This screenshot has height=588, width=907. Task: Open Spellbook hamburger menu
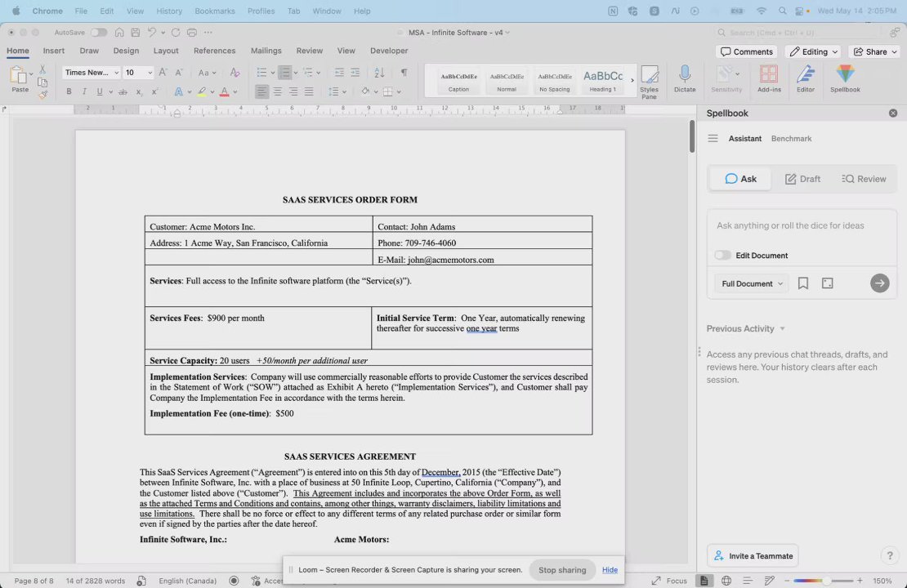713,139
